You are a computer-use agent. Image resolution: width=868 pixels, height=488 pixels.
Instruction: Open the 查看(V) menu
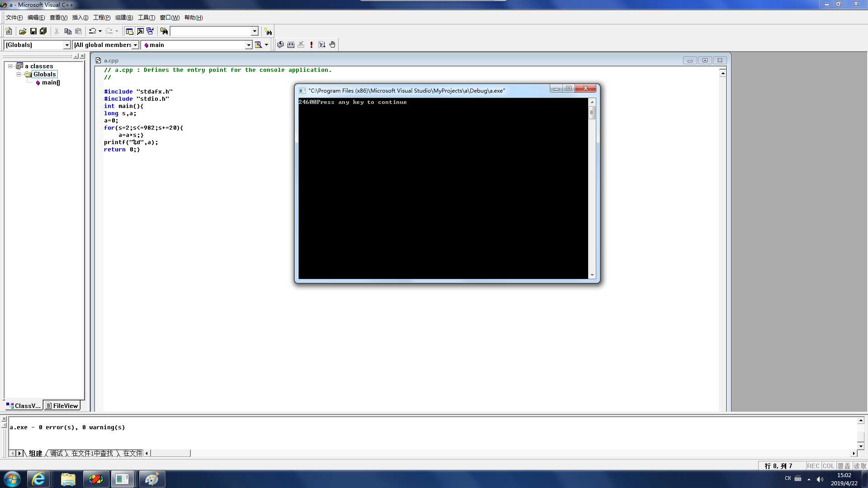pos(58,18)
